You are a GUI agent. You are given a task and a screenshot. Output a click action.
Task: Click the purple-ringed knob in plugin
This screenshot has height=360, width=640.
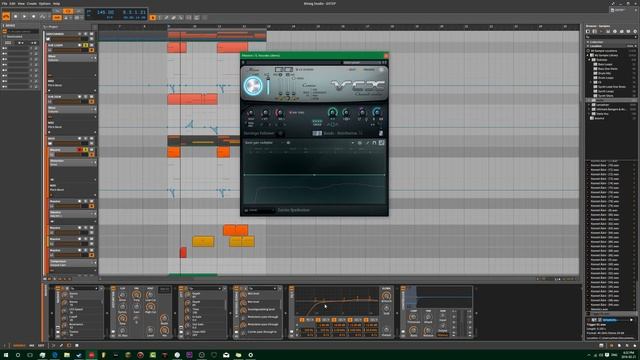(x=362, y=112)
